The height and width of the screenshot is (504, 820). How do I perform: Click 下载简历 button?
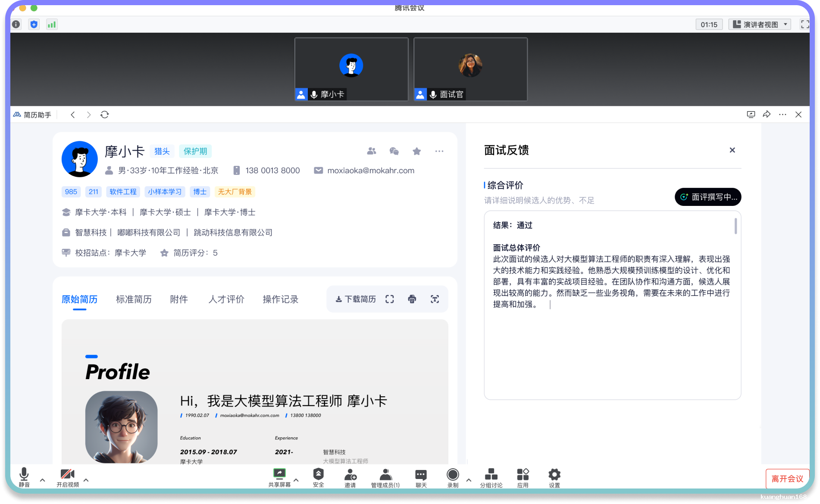click(356, 299)
